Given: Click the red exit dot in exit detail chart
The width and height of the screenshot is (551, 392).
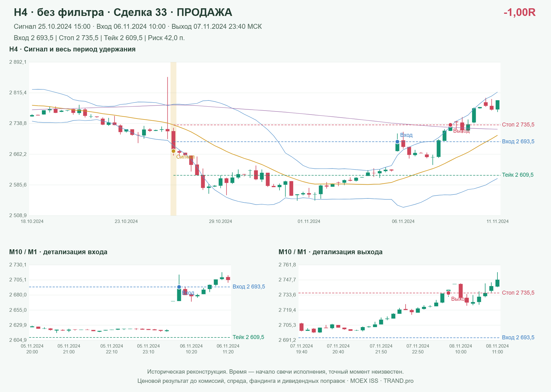Looking at the screenshot, I should point(448,293).
